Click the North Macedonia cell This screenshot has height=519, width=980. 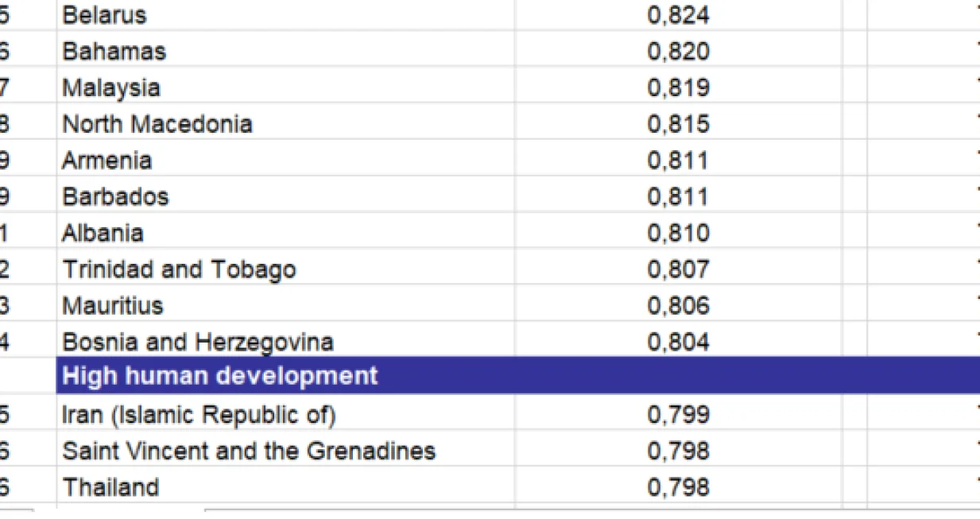(157, 124)
